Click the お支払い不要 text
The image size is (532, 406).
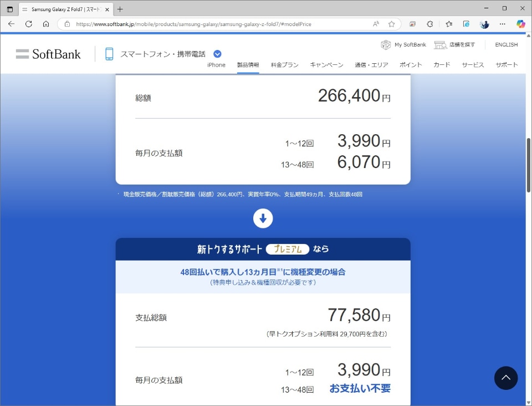(360, 388)
